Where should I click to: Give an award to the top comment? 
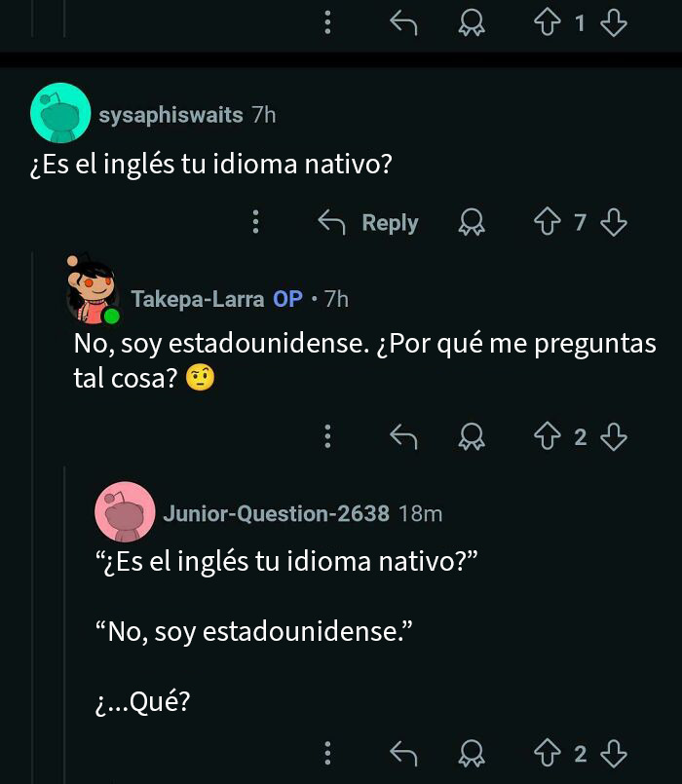click(472, 21)
